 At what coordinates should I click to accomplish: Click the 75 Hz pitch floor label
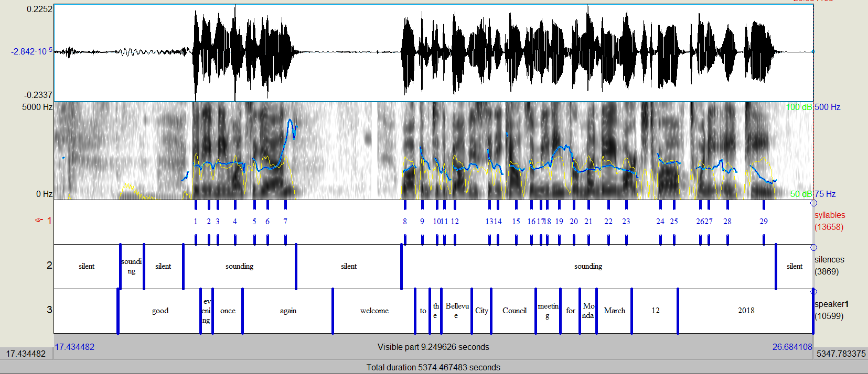825,194
